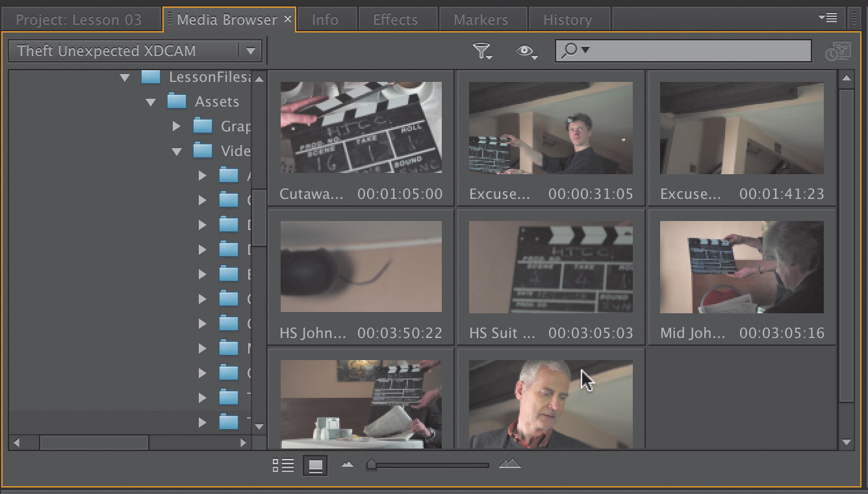The height and width of the screenshot is (494, 868).
Task: Switch to the Info tab
Action: 325,19
